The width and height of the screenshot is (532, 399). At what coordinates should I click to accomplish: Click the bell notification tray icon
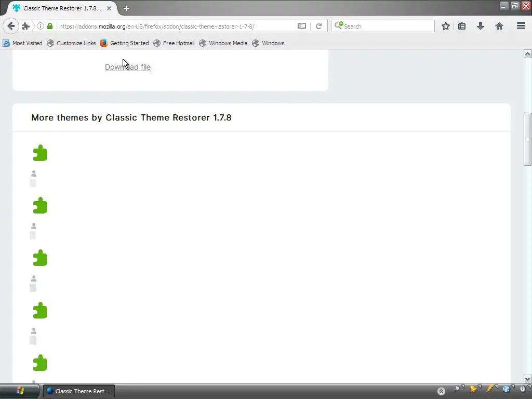(473, 389)
